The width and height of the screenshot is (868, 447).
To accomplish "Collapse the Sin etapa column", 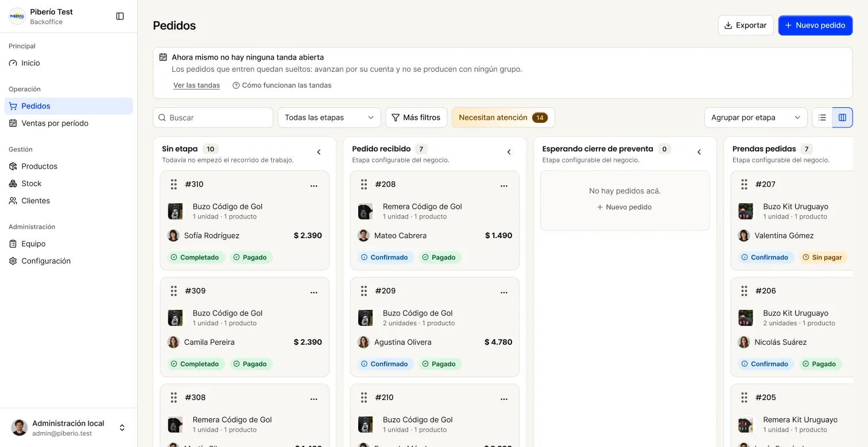I will pos(319,152).
